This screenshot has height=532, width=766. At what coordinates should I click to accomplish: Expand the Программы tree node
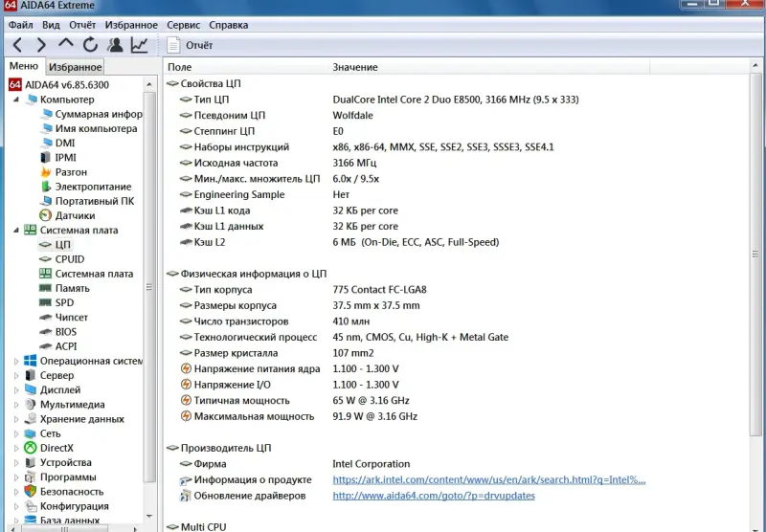tap(16, 477)
